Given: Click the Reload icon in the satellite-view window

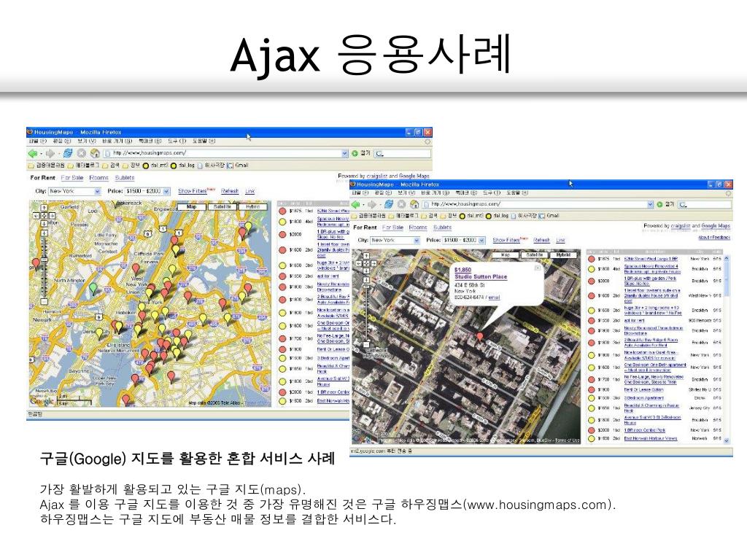Looking at the screenshot, I should click(389, 204).
